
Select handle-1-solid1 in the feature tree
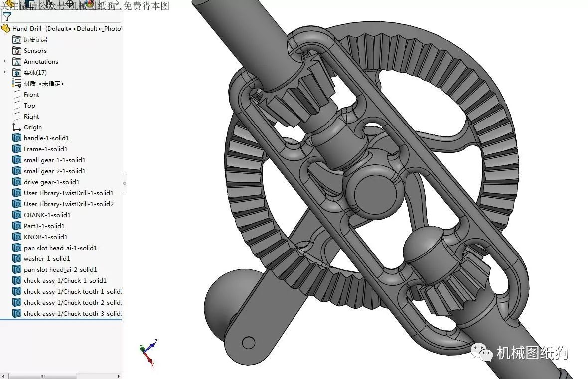[x=46, y=138]
